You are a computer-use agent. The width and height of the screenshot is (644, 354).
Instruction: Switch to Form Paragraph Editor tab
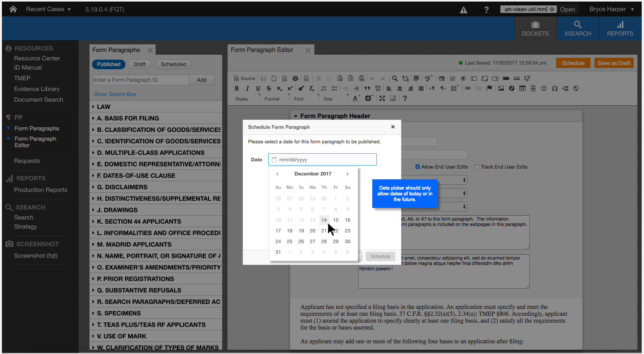point(262,50)
